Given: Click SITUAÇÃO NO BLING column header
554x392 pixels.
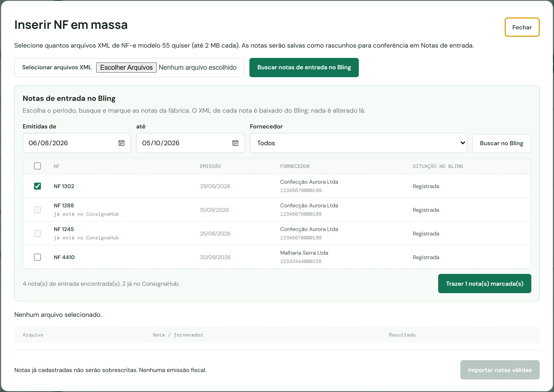Looking at the screenshot, I should (438, 166).
